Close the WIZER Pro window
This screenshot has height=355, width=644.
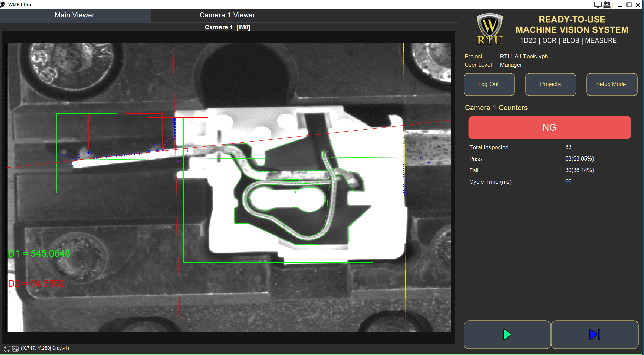(x=638, y=5)
